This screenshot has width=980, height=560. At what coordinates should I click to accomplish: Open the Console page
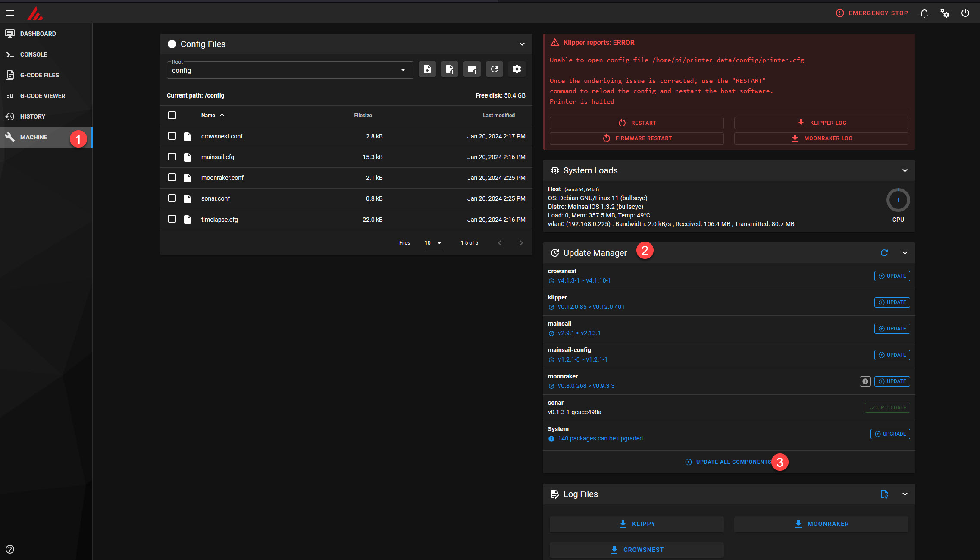coord(46,54)
